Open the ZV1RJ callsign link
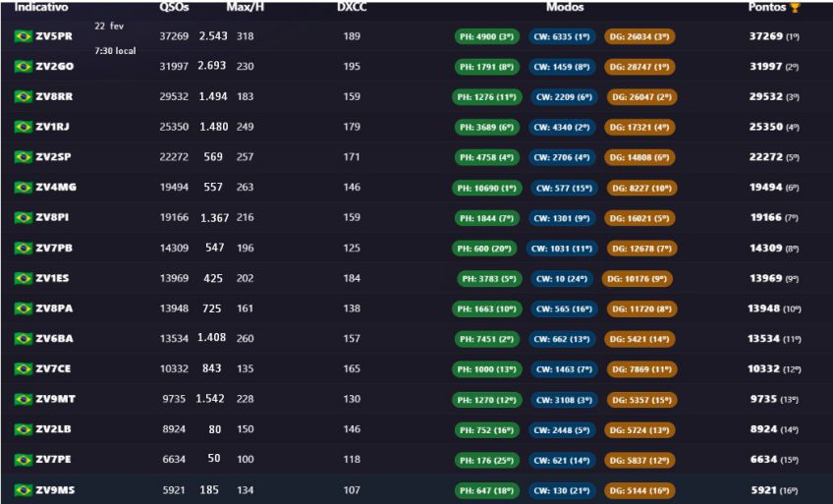833x504 pixels. point(54,128)
